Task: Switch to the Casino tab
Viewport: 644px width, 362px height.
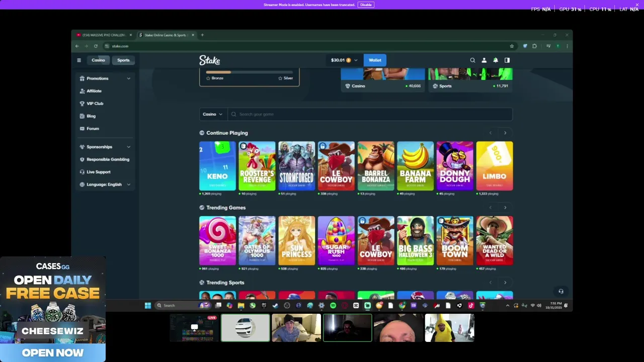Action: [98, 60]
